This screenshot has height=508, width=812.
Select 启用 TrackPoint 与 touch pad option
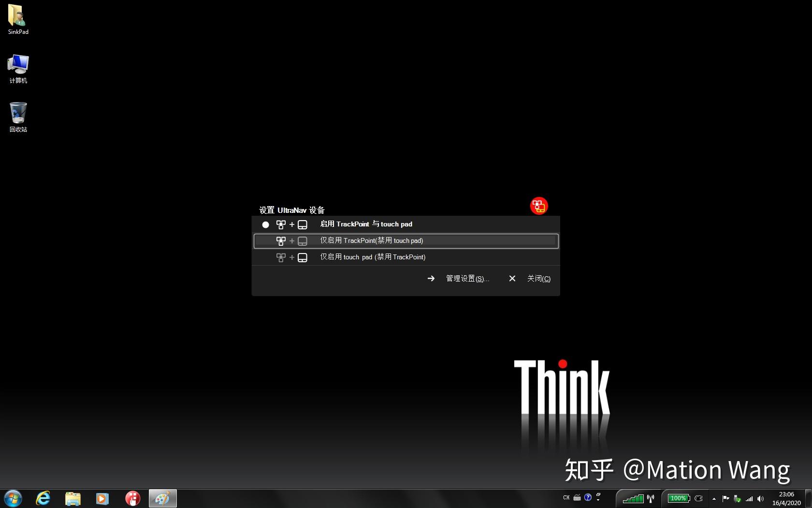(366, 224)
